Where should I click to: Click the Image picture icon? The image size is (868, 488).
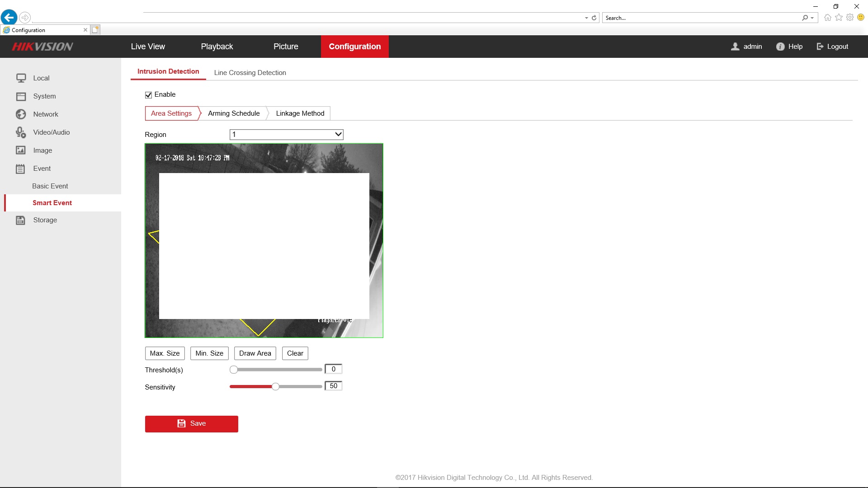tap(21, 150)
